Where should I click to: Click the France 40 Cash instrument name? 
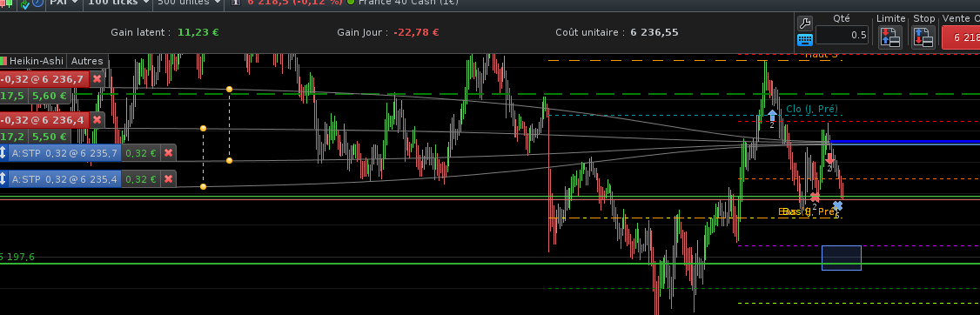(407, 3)
